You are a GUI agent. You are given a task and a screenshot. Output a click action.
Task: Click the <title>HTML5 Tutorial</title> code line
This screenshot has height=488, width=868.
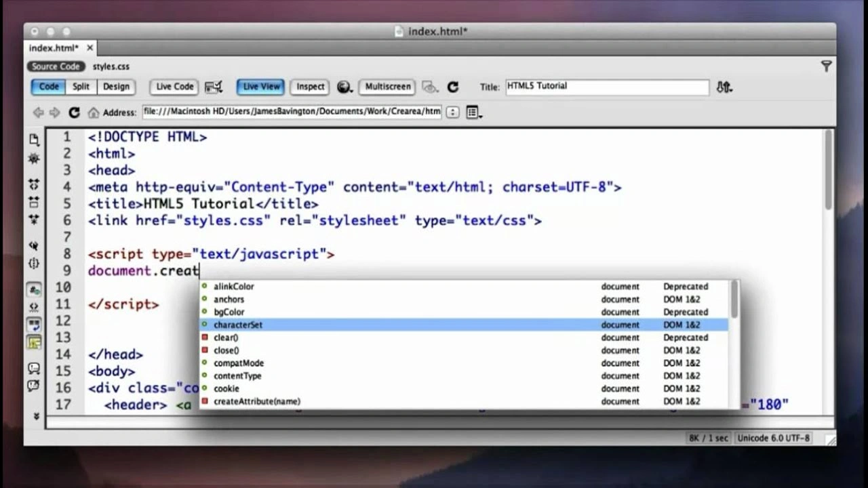click(x=203, y=204)
